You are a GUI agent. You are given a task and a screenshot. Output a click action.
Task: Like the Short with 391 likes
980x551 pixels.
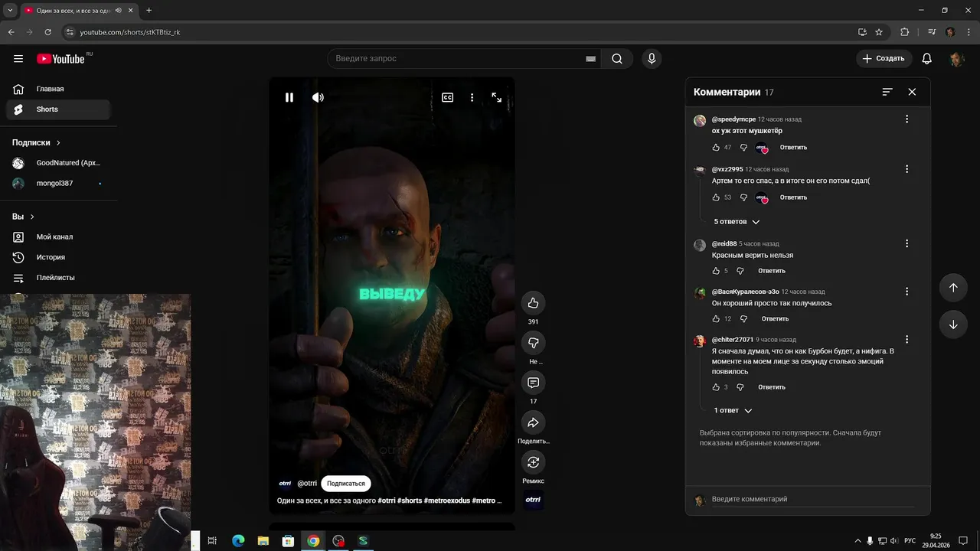[x=534, y=303]
